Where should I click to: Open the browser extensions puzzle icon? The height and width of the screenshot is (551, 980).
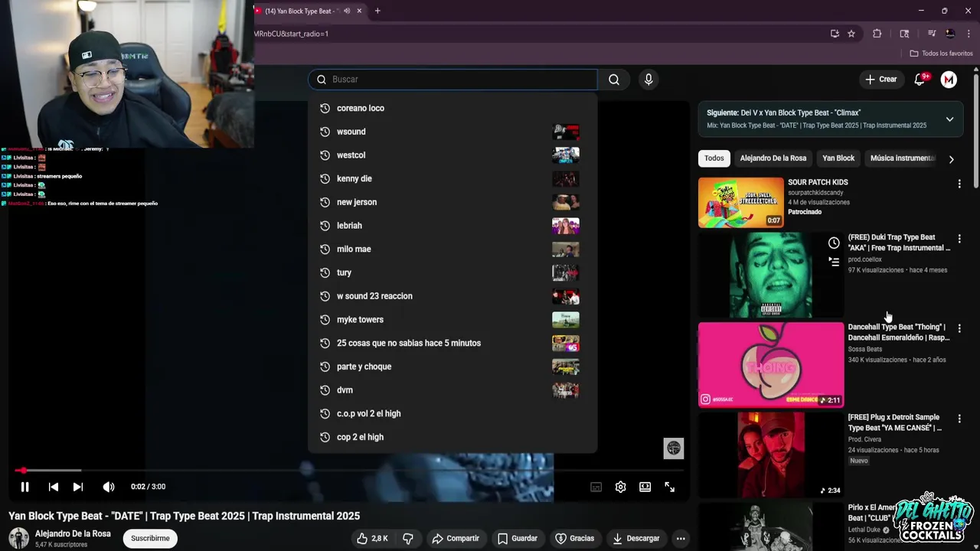(x=877, y=34)
